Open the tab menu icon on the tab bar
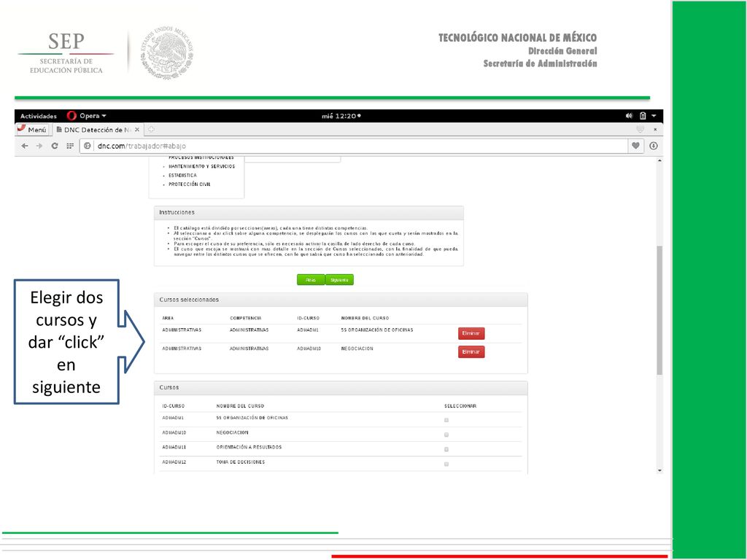The width and height of the screenshot is (747, 560). pyautogui.click(x=640, y=130)
